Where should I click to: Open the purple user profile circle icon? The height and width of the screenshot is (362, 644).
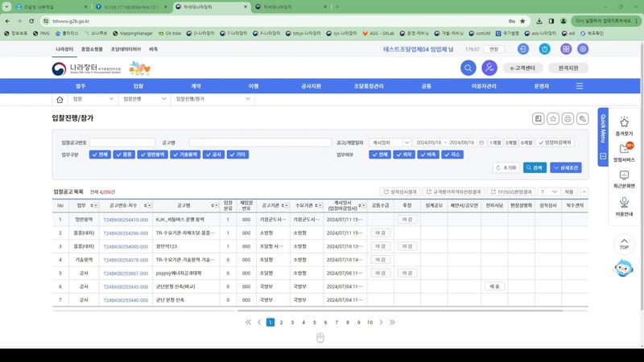tap(489, 68)
